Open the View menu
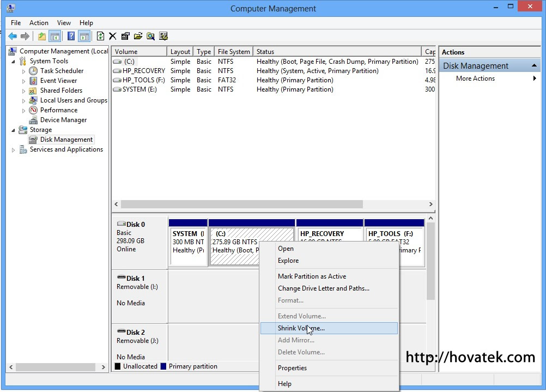546x392 pixels. tap(64, 23)
